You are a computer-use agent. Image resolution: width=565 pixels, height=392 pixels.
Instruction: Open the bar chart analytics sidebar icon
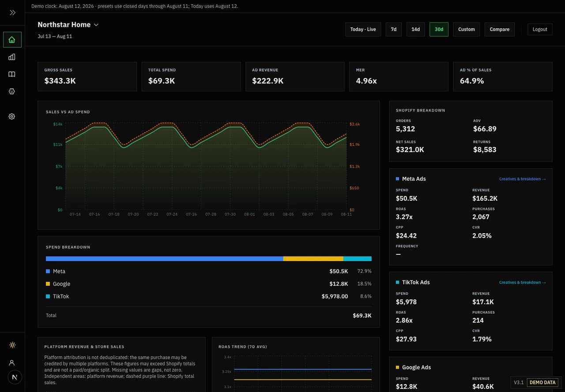pyautogui.click(x=12, y=57)
